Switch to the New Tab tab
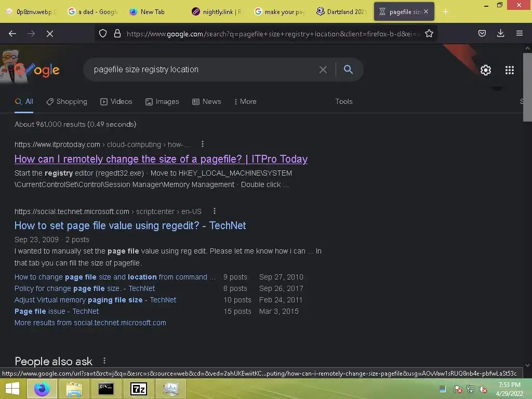The image size is (532, 399). click(153, 12)
